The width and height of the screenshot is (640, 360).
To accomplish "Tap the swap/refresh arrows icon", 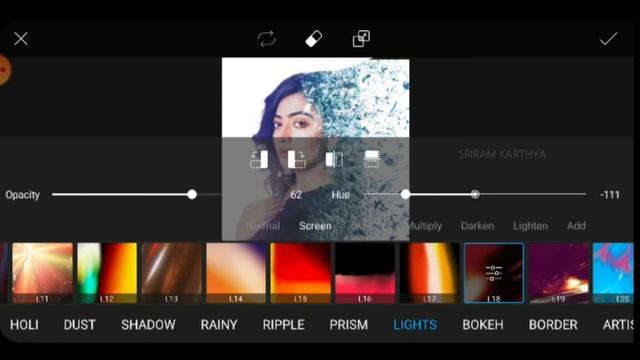I will click(x=267, y=39).
